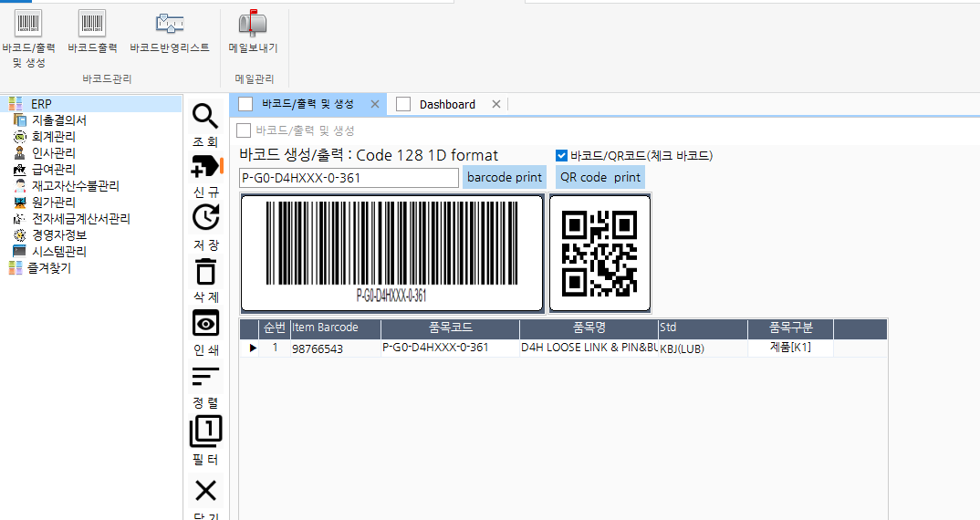Open 회계관리 module in tree
Viewport: 980px width, 520px height.
[54, 136]
